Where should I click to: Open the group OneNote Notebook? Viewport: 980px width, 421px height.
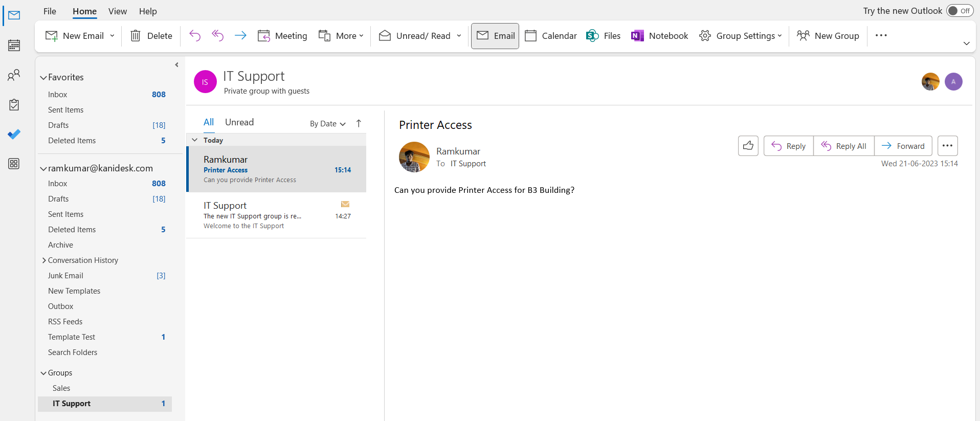(659, 36)
